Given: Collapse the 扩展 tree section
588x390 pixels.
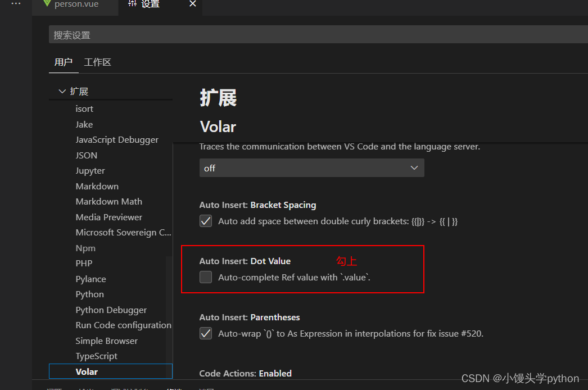Looking at the screenshot, I should (x=62, y=91).
